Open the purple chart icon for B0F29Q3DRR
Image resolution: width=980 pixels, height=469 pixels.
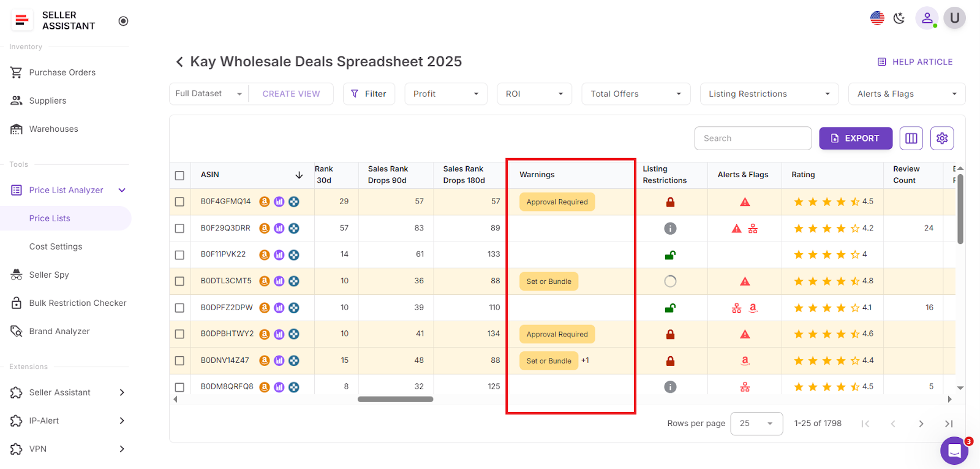[x=279, y=228]
